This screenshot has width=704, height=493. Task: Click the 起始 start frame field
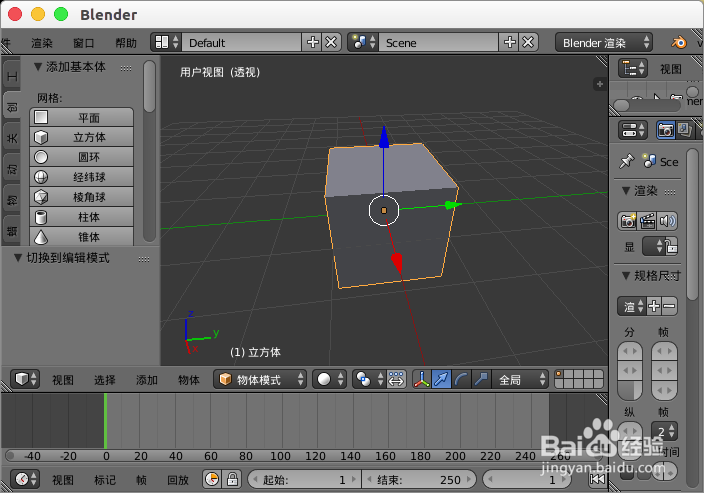(304, 480)
